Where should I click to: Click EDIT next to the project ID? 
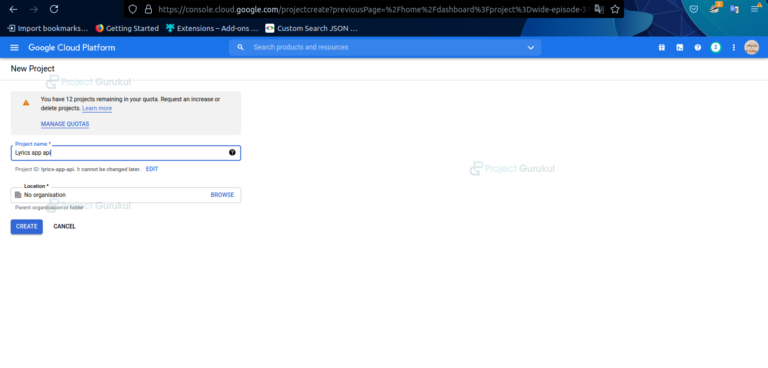(x=152, y=169)
